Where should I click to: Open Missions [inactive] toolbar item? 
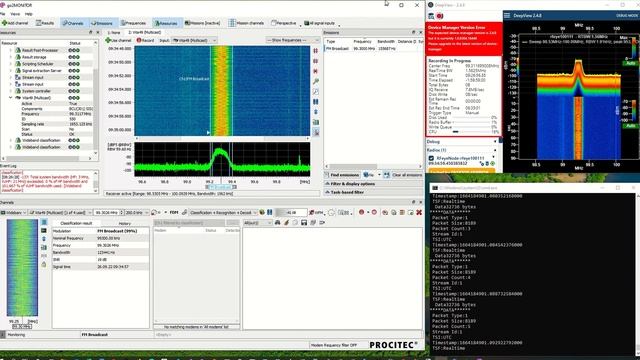click(x=202, y=23)
